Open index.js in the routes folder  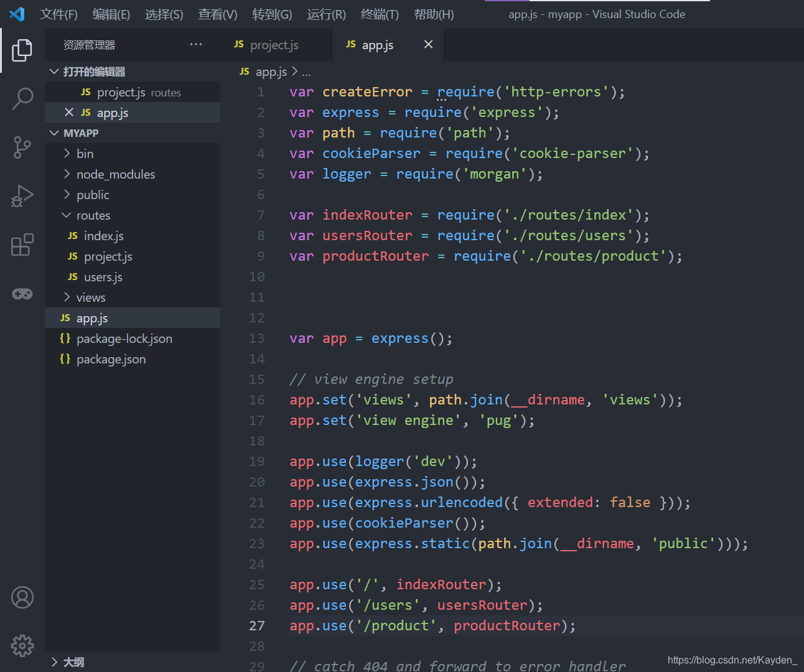(133, 236)
